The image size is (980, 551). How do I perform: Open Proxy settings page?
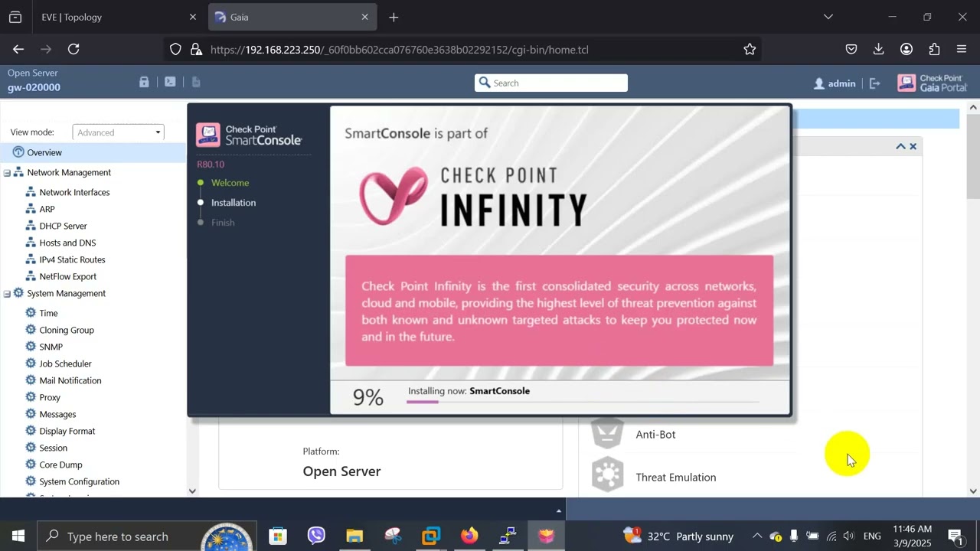click(x=50, y=397)
